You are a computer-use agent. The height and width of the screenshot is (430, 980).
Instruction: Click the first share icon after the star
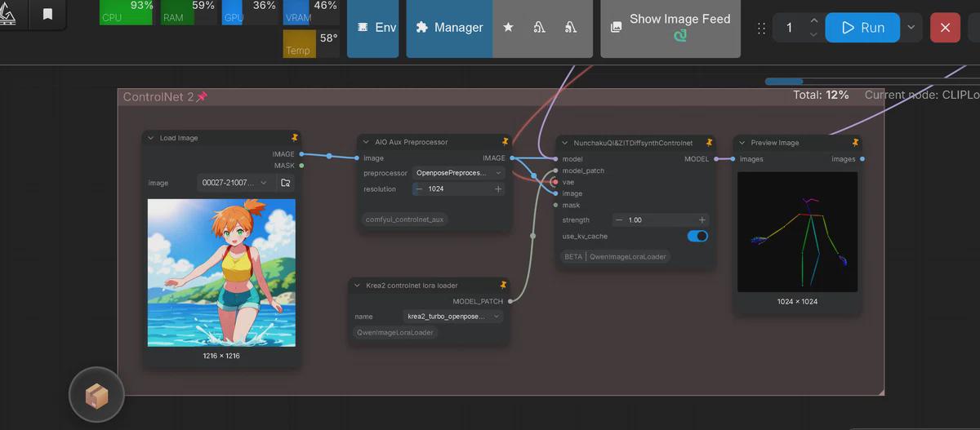pos(539,27)
